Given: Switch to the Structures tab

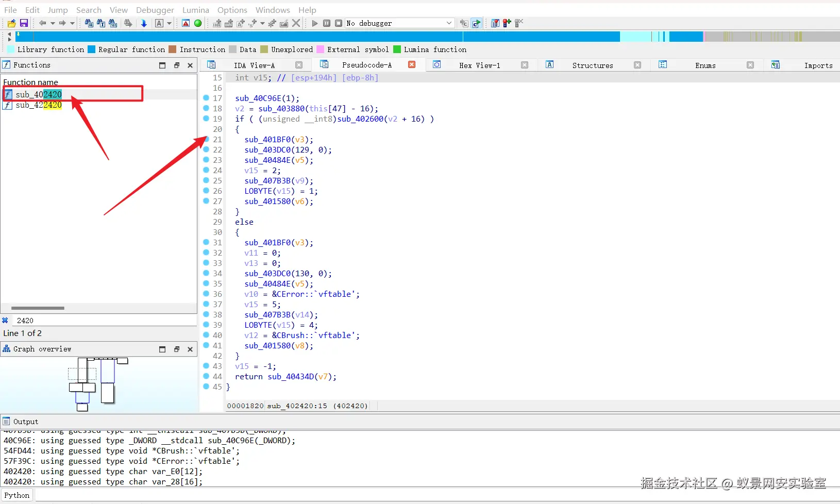Looking at the screenshot, I should pyautogui.click(x=593, y=65).
